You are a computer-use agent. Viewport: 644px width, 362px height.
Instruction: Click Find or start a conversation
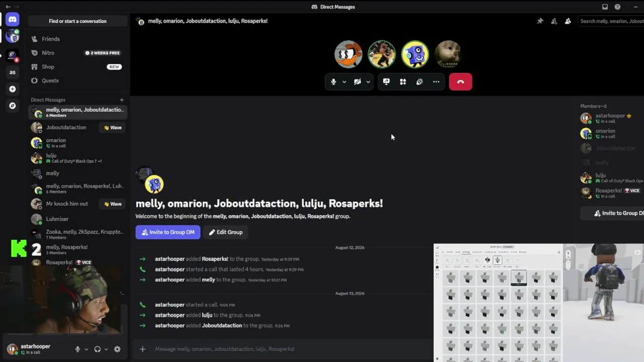point(78,21)
